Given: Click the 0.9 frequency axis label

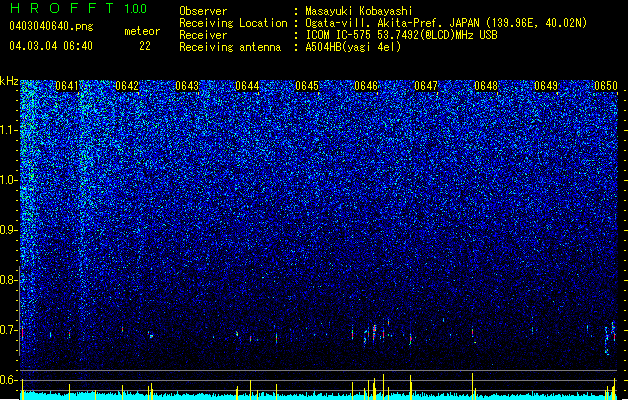Looking at the screenshot, I should (x=9, y=230).
